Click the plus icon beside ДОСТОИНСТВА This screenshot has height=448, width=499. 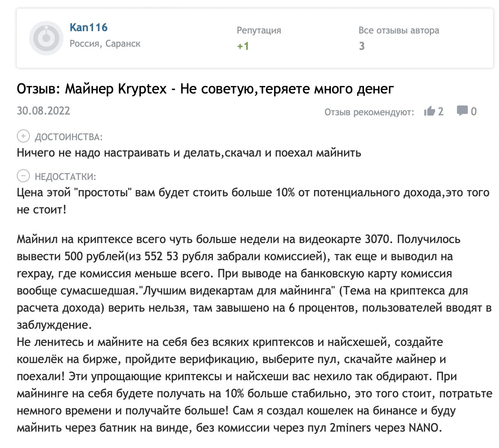(x=23, y=136)
